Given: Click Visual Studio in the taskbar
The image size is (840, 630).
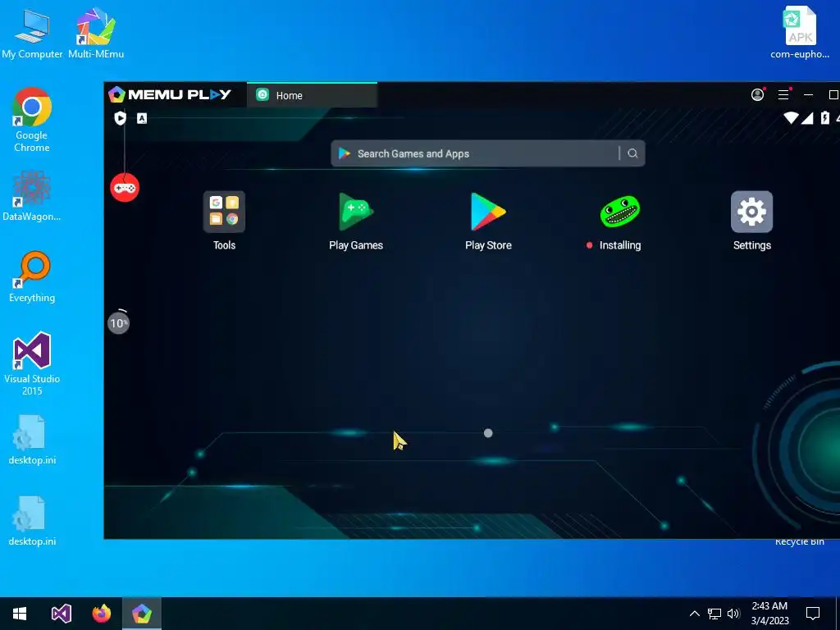Looking at the screenshot, I should point(61,614).
